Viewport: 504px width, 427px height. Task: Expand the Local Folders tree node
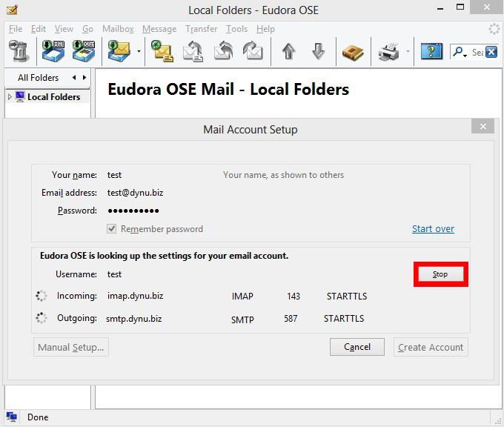click(10, 96)
